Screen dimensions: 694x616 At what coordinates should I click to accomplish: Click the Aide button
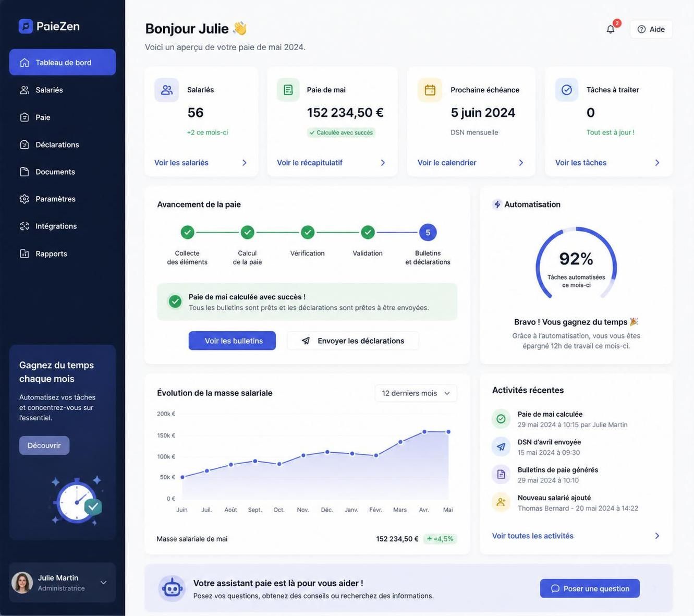coord(651,29)
